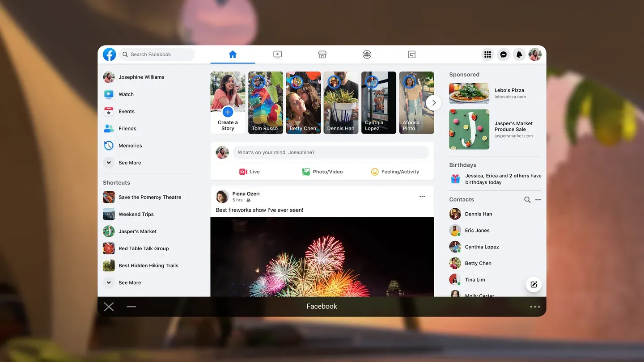Open contacts search magnifier icon
Image resolution: width=644 pixels, height=362 pixels.
click(527, 199)
